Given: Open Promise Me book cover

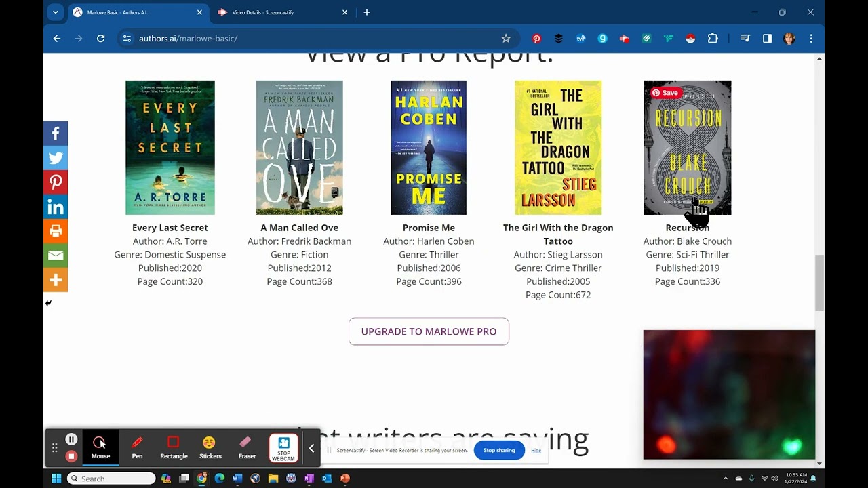Looking at the screenshot, I should pos(429,148).
